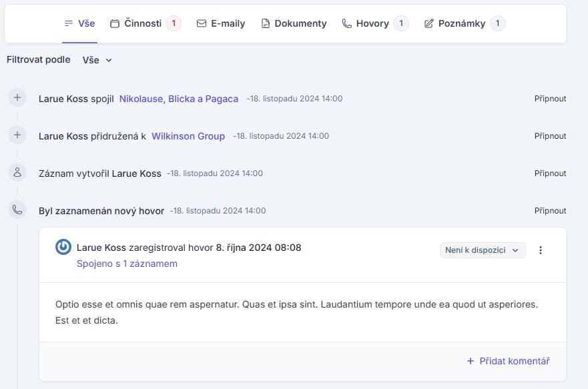
Task: Click the calendar icon in Činnosti tab
Action: 115,24
